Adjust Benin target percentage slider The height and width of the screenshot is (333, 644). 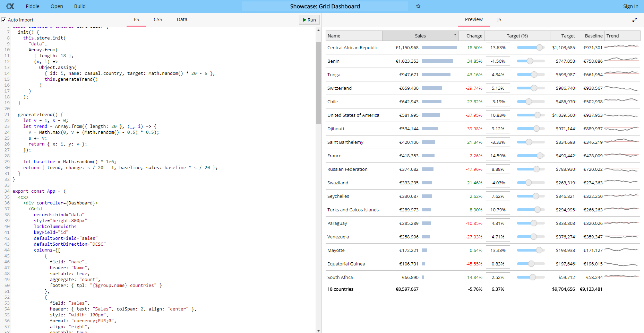click(531, 61)
